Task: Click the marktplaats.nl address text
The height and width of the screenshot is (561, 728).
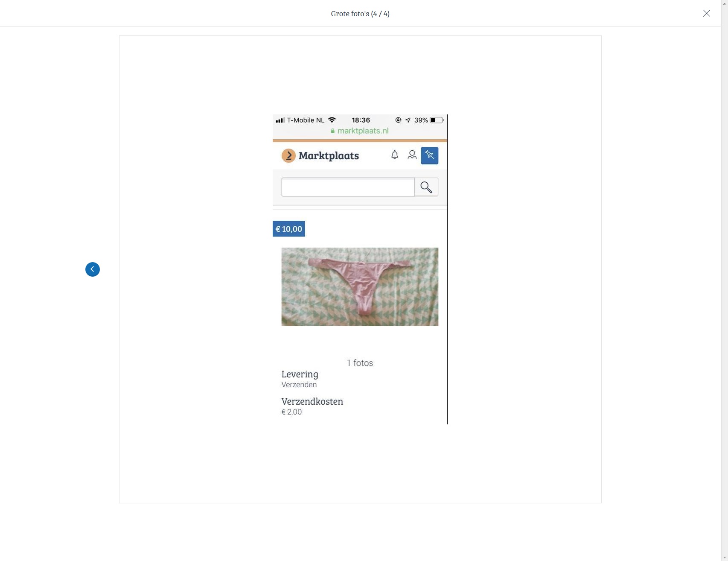Action: (x=363, y=131)
